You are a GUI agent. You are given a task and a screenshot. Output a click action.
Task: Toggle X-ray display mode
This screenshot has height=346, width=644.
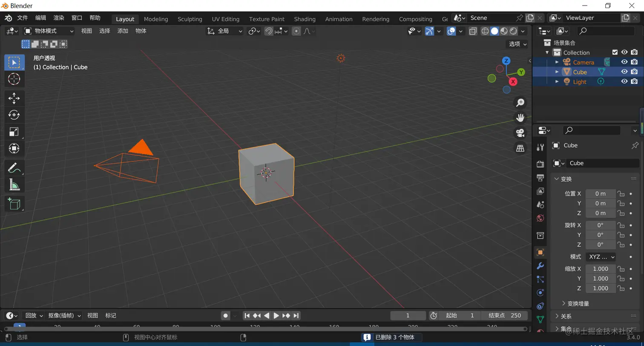point(473,31)
